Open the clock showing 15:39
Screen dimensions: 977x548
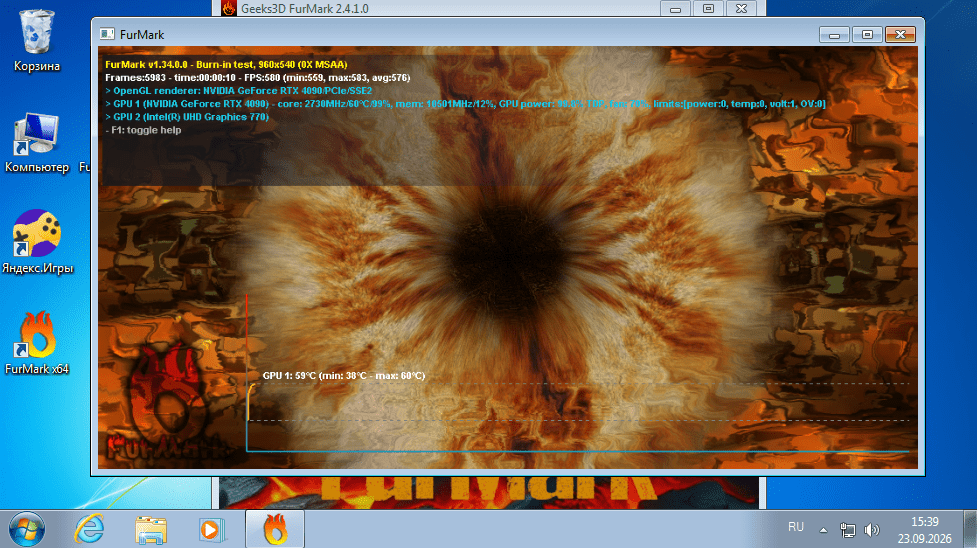point(925,522)
